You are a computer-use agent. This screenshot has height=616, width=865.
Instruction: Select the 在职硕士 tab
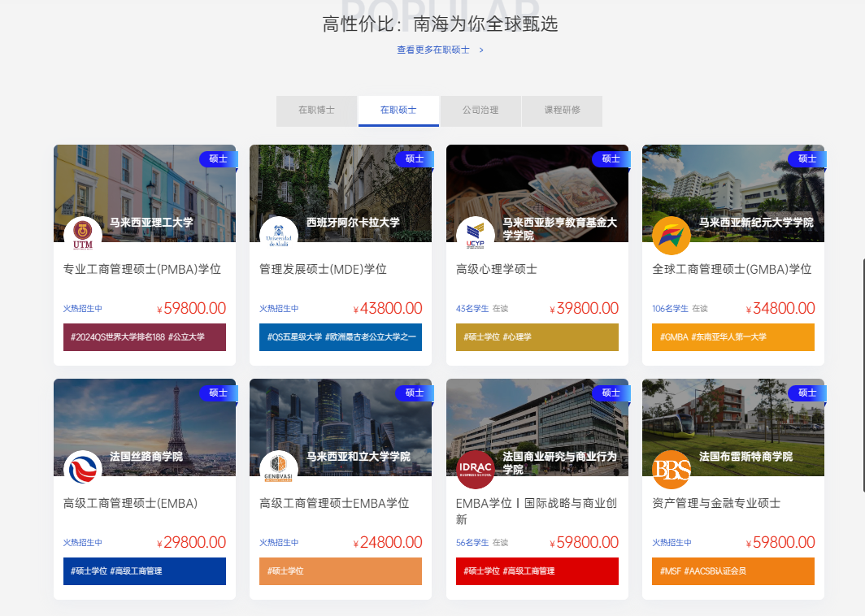click(398, 111)
